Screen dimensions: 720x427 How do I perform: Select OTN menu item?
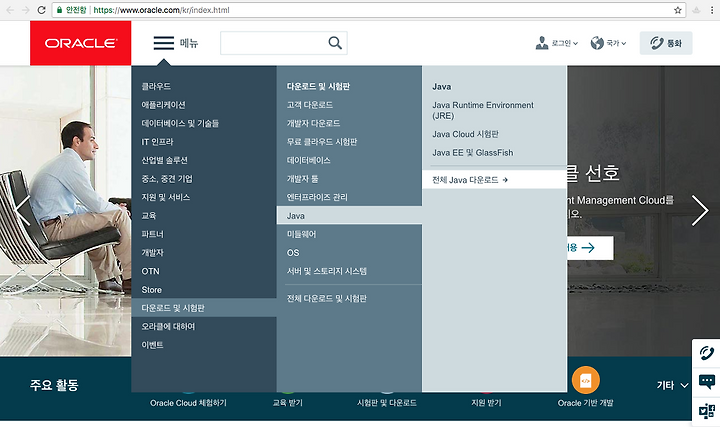pos(150,271)
